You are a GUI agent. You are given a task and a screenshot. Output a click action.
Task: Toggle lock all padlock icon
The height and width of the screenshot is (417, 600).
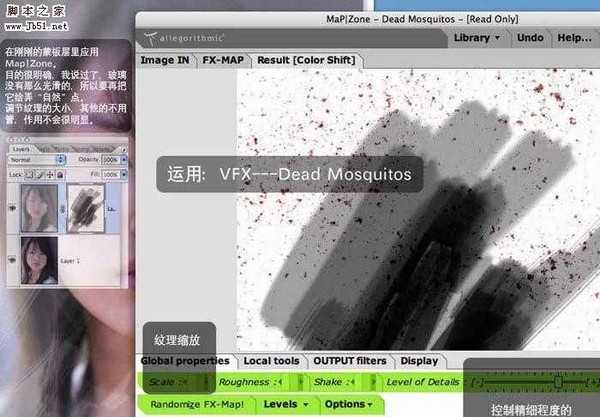[x=60, y=175]
